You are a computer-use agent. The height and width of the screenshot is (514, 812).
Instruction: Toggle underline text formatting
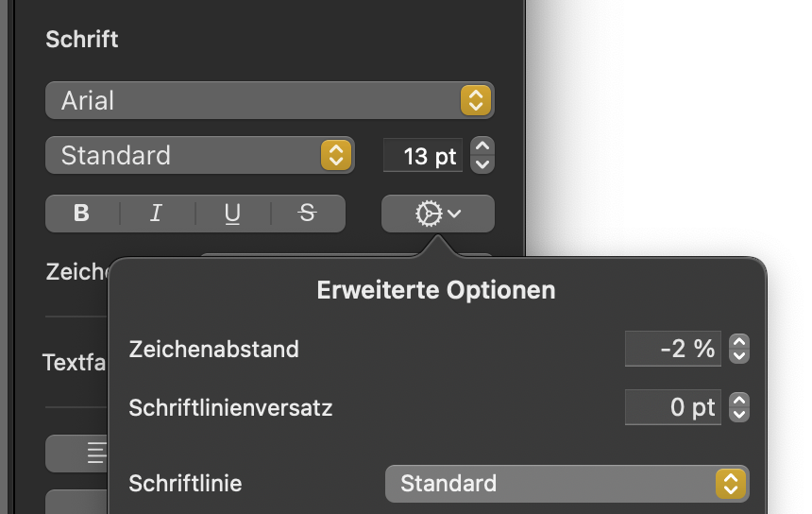coord(232,214)
